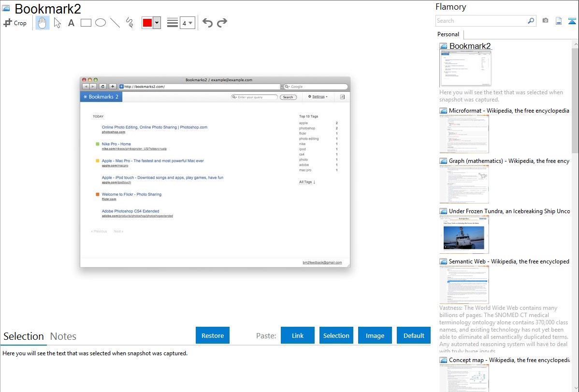The image size is (579, 392).
Task: Click the Under Frozen Tundra snapshot title
Action: point(509,211)
